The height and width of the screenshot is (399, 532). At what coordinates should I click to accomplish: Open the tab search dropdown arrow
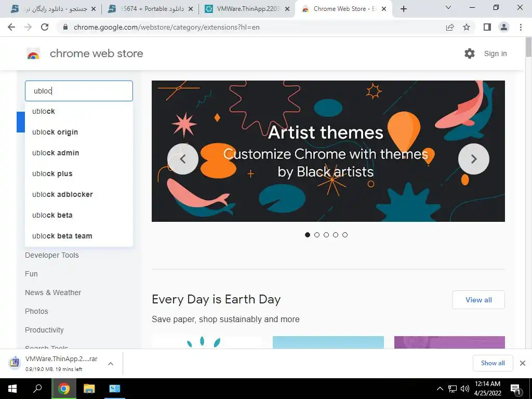click(x=448, y=7)
